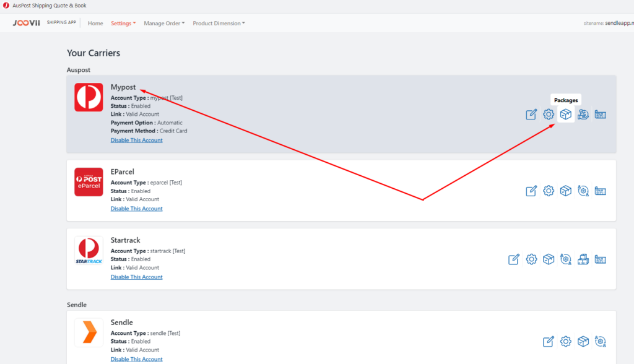
Task: Click the label grid icon for EParcel
Action: [601, 191]
